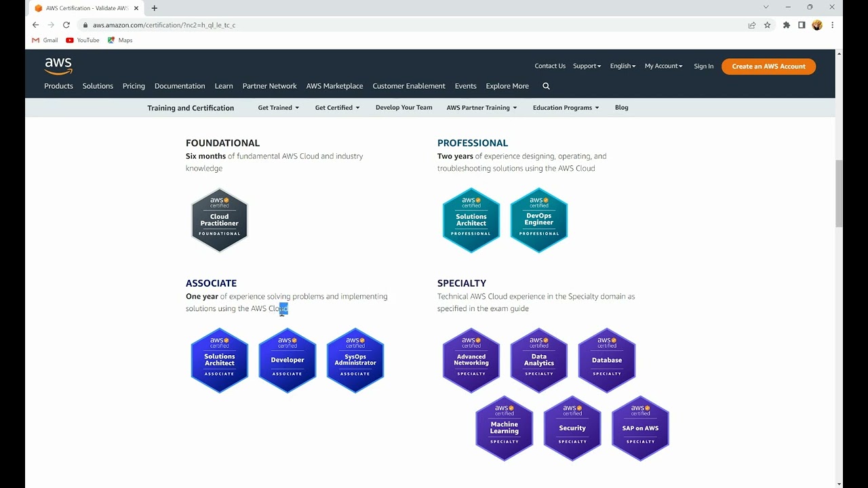Select the Solutions Architect Professional badge
This screenshot has height=488, width=868.
pyautogui.click(x=471, y=220)
